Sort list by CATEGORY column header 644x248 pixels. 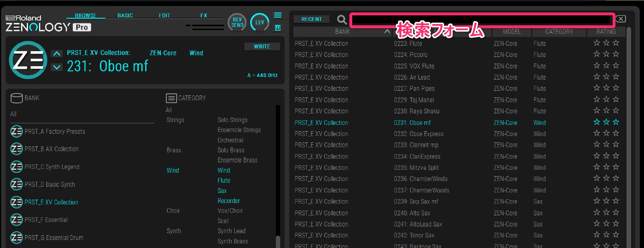coord(559,32)
